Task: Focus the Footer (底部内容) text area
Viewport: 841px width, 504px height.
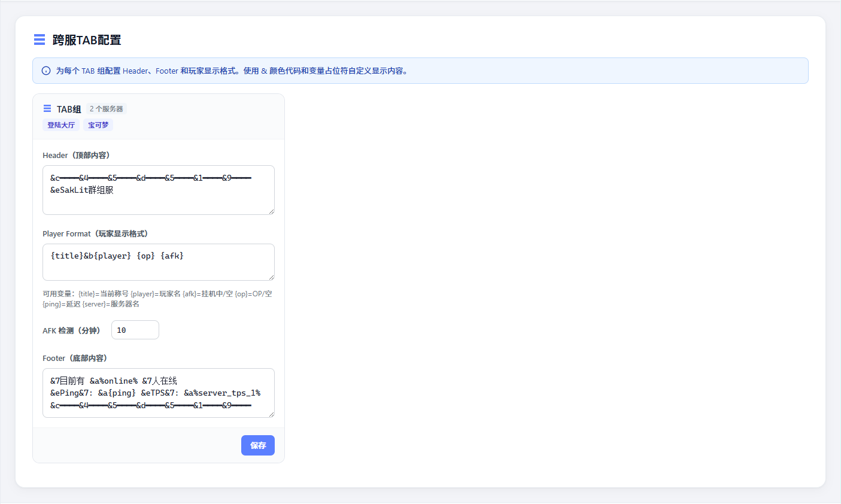Action: pos(159,393)
